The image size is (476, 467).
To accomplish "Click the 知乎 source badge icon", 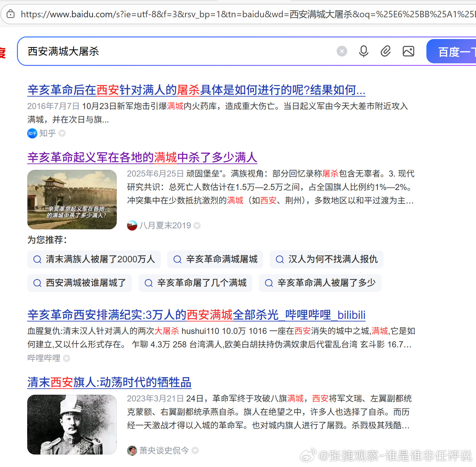I will pos(32,133).
